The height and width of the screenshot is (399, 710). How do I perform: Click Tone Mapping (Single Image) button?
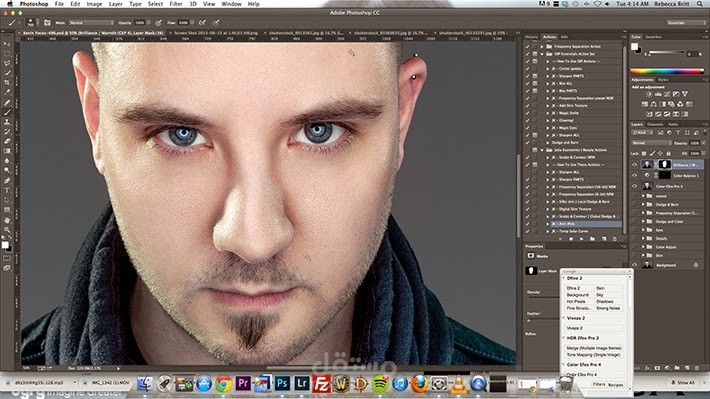click(594, 355)
